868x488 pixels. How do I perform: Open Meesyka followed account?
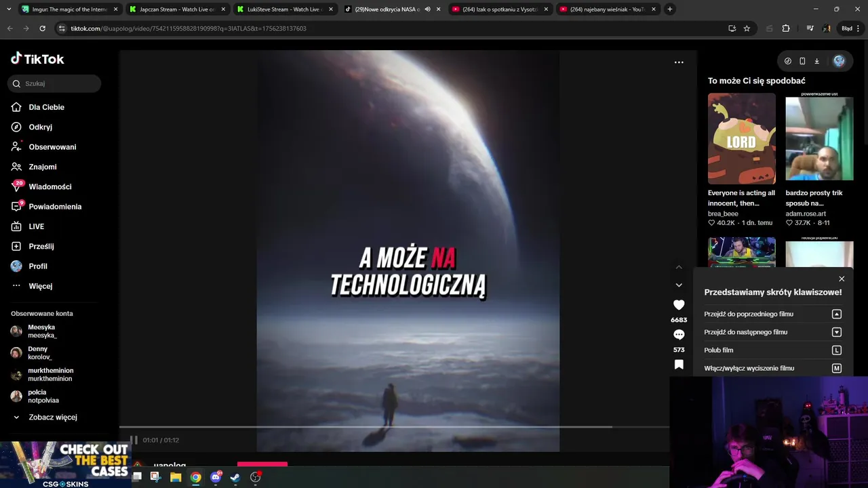pos(42,331)
